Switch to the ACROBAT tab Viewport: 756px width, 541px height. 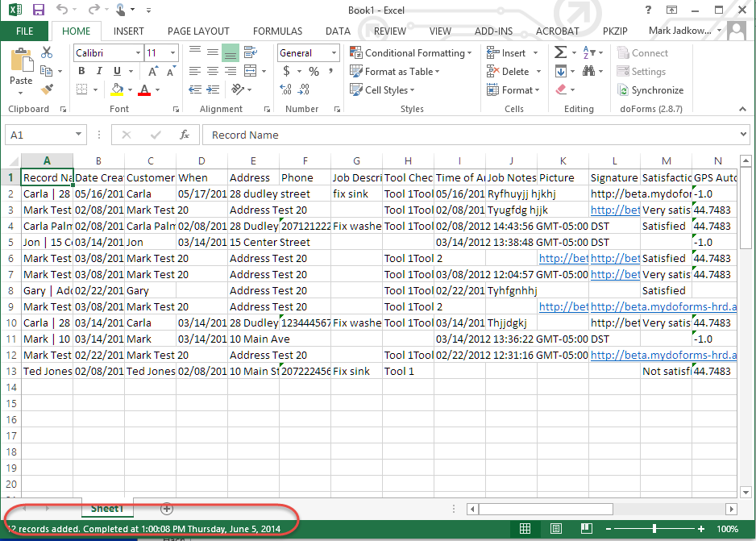coord(558,31)
